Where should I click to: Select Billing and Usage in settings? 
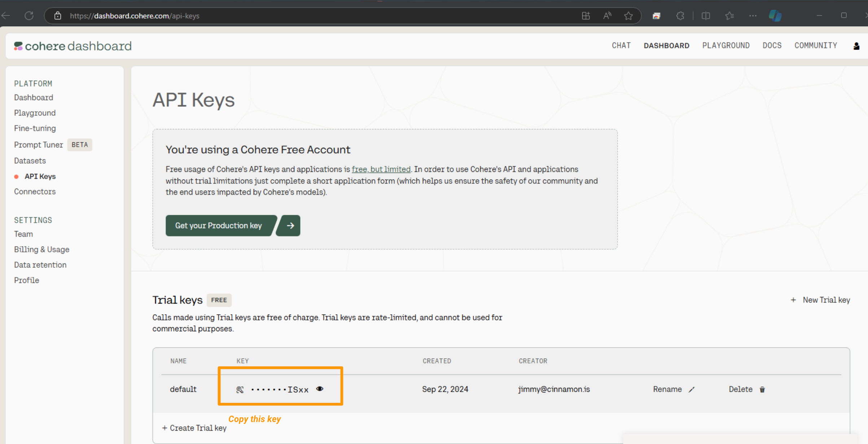[41, 249]
